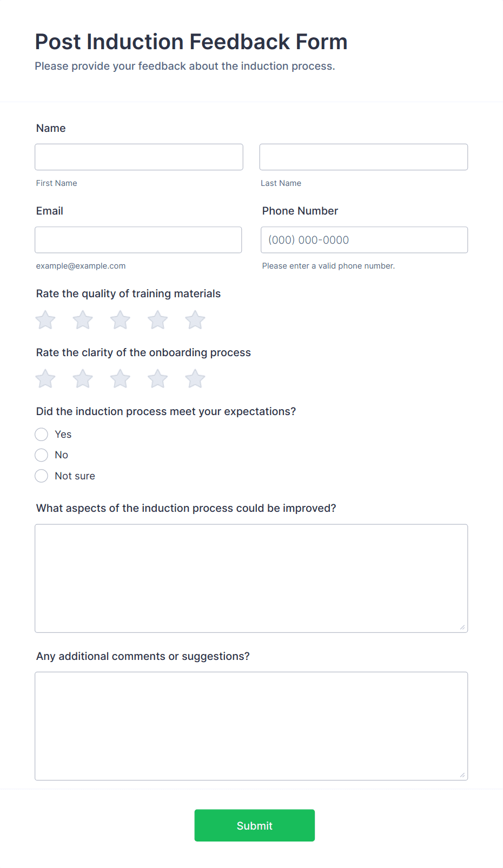This screenshot has width=503, height=868.
Task: Click the additional comments resize handle
Action: point(463,775)
